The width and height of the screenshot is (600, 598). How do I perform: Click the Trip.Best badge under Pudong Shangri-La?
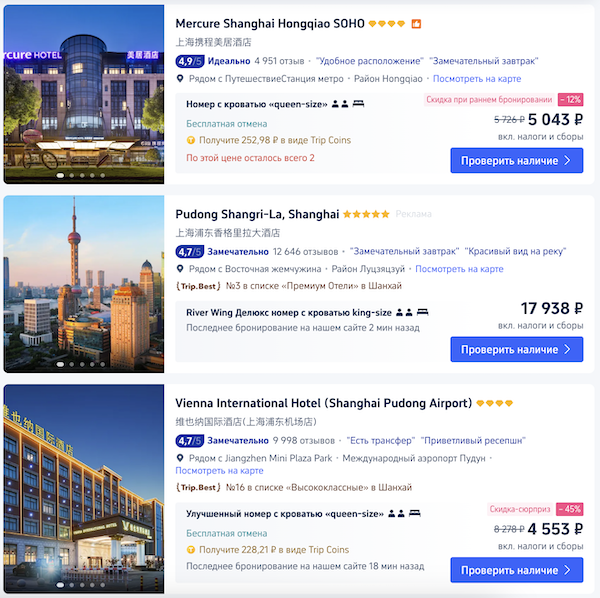point(198,286)
